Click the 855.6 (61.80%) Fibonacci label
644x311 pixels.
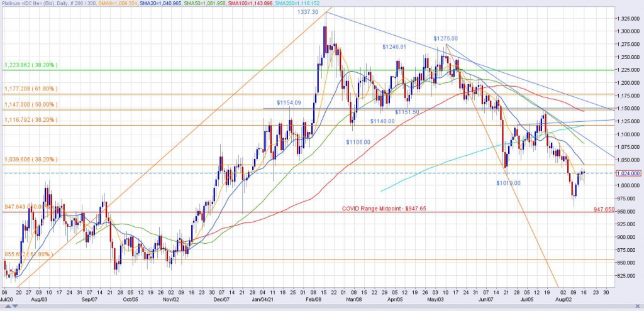29,254
